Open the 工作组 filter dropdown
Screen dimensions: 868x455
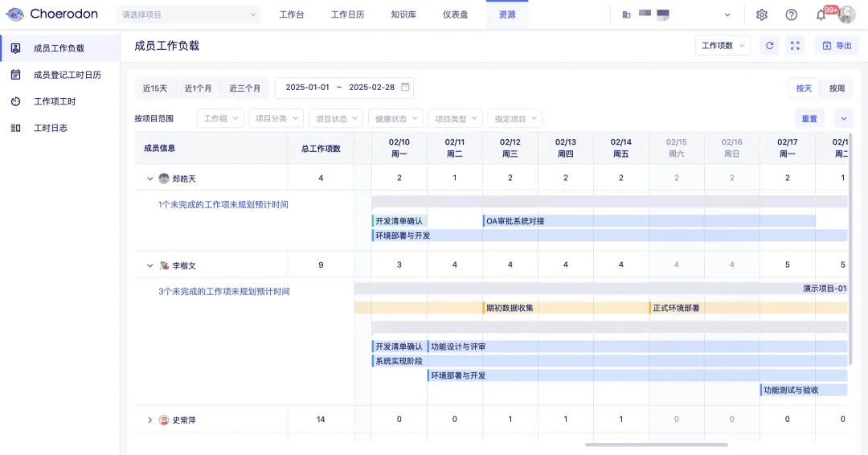[220, 118]
